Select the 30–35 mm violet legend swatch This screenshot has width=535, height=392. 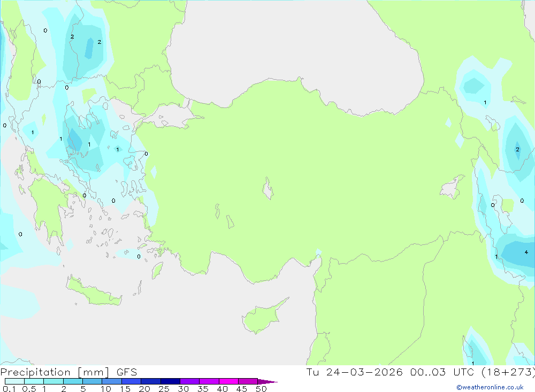(x=190, y=381)
